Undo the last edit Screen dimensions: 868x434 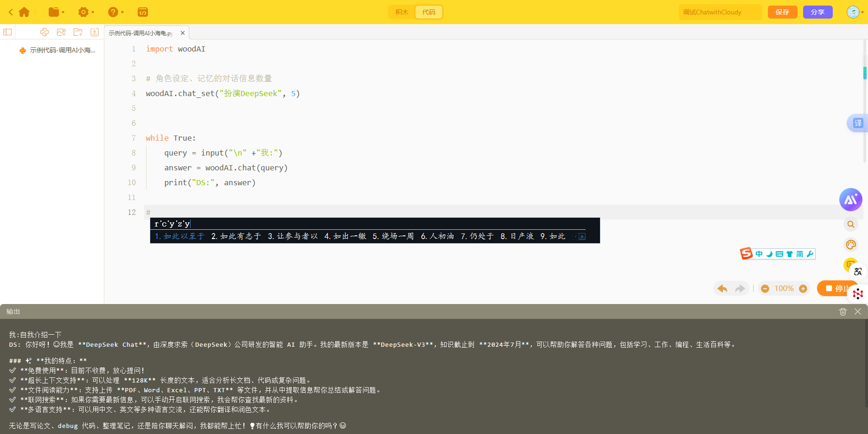point(722,288)
